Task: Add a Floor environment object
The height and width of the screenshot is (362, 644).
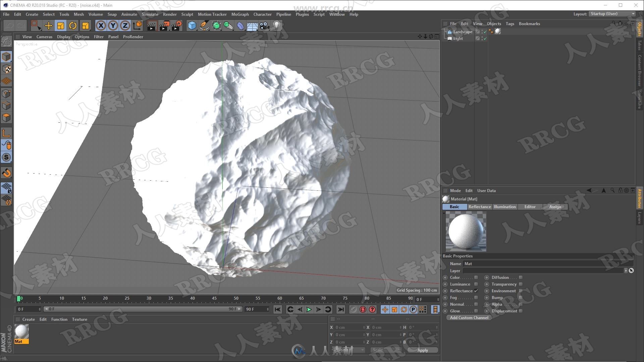Action: coord(252,26)
